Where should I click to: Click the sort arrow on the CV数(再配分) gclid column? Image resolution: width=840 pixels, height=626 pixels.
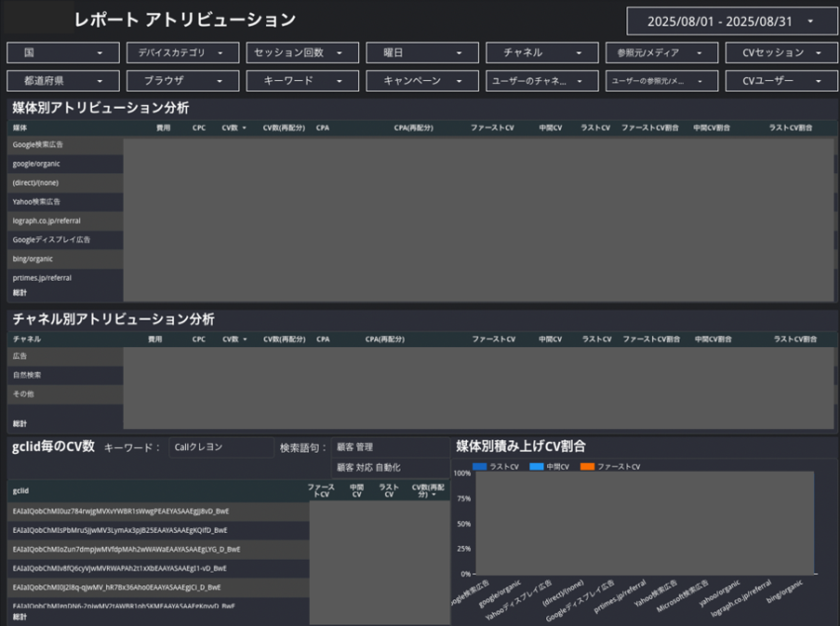434,495
